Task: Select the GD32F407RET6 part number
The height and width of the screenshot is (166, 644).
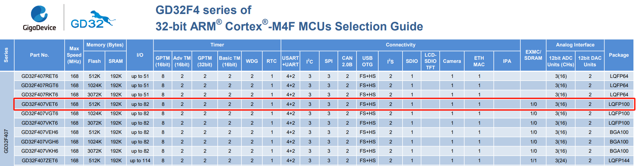Action: tap(40, 76)
